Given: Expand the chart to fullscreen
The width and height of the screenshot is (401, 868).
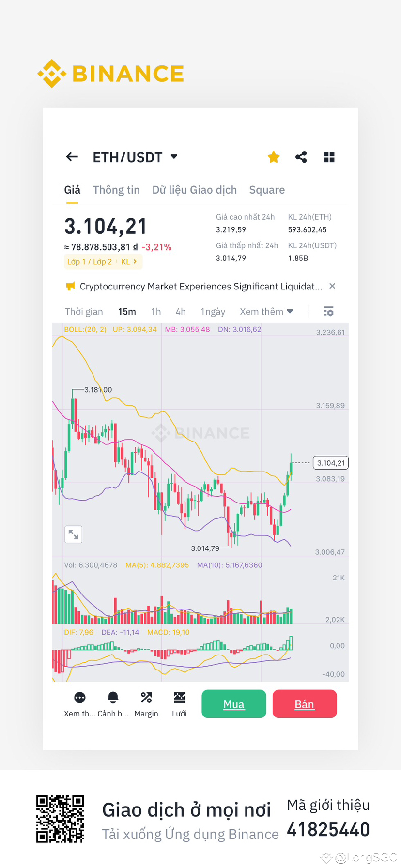Looking at the screenshot, I should point(73,534).
